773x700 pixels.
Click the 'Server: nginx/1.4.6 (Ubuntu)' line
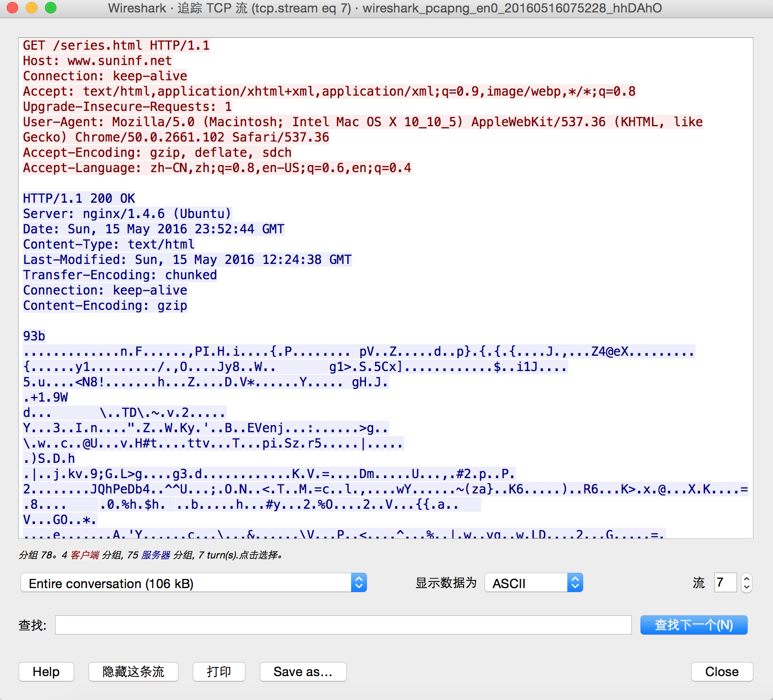[x=127, y=214]
